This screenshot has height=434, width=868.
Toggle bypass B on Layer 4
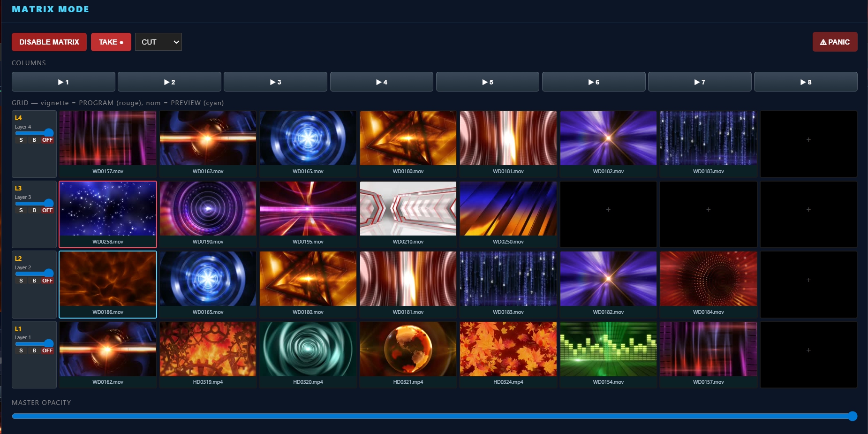tap(34, 140)
